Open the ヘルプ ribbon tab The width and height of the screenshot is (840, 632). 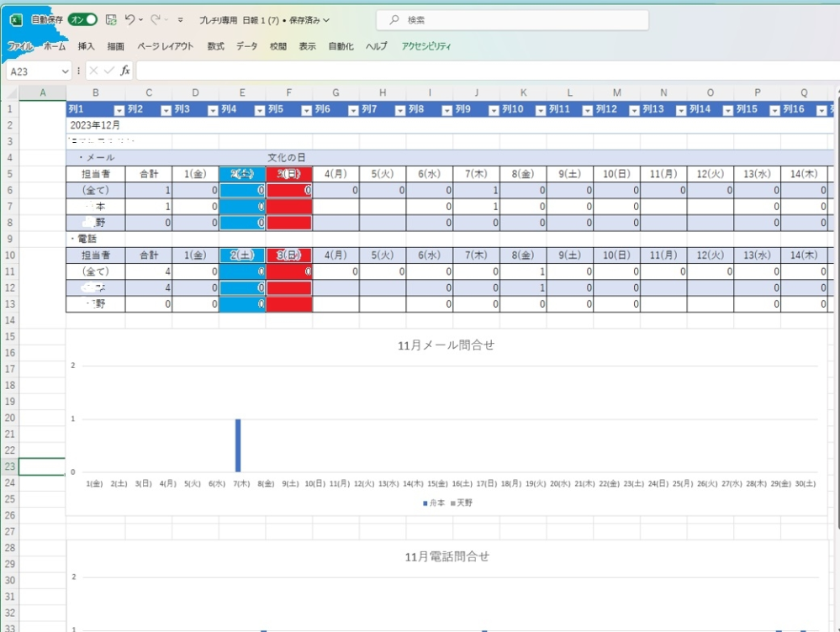pyautogui.click(x=377, y=46)
